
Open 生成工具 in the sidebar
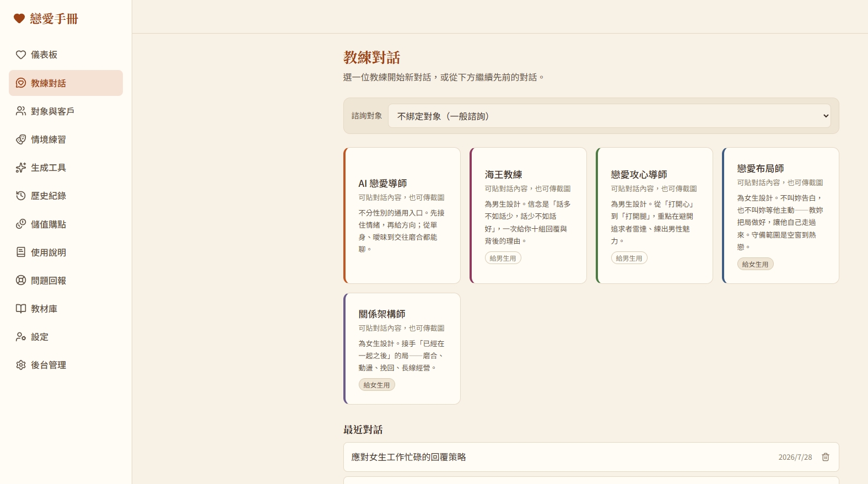66,168
